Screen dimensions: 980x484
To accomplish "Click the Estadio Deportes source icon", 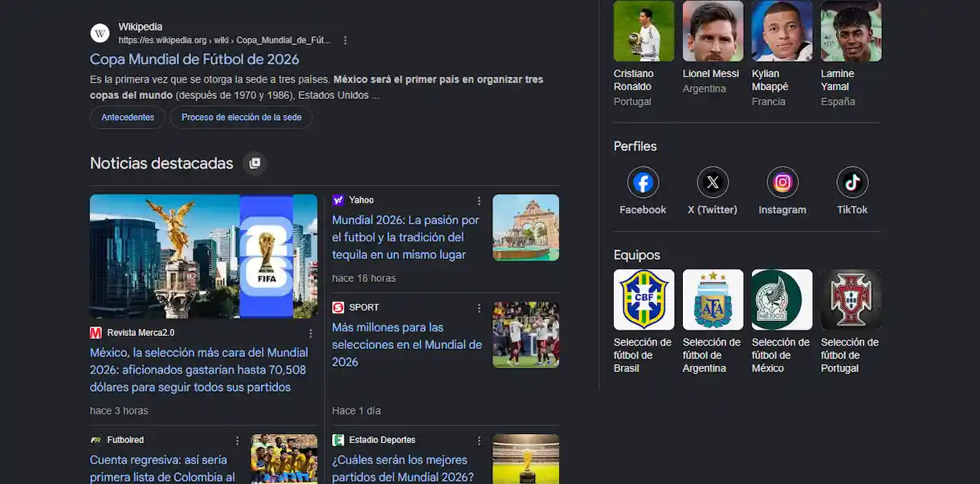I will pyautogui.click(x=338, y=440).
